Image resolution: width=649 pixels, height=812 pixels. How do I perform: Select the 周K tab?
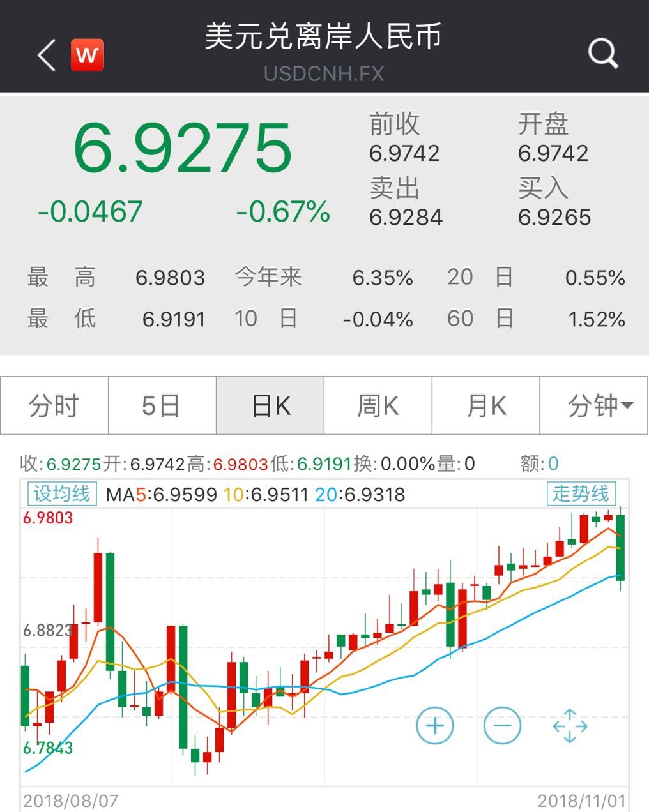pos(378,405)
